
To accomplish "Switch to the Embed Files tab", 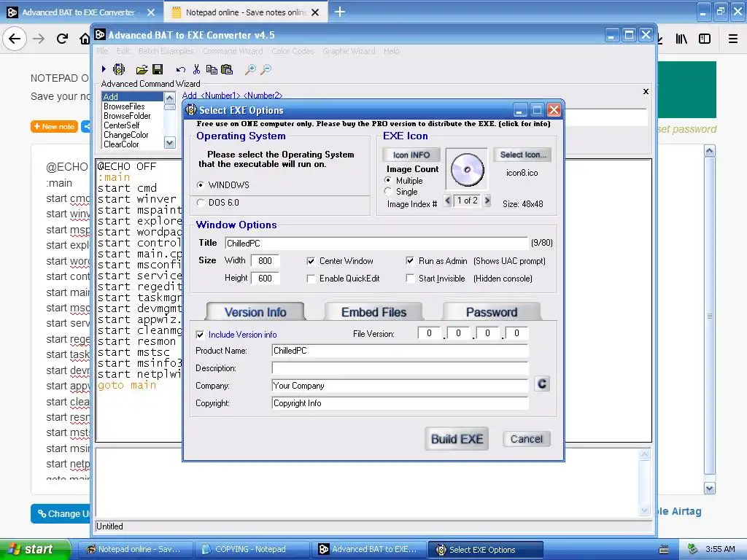I will [373, 312].
